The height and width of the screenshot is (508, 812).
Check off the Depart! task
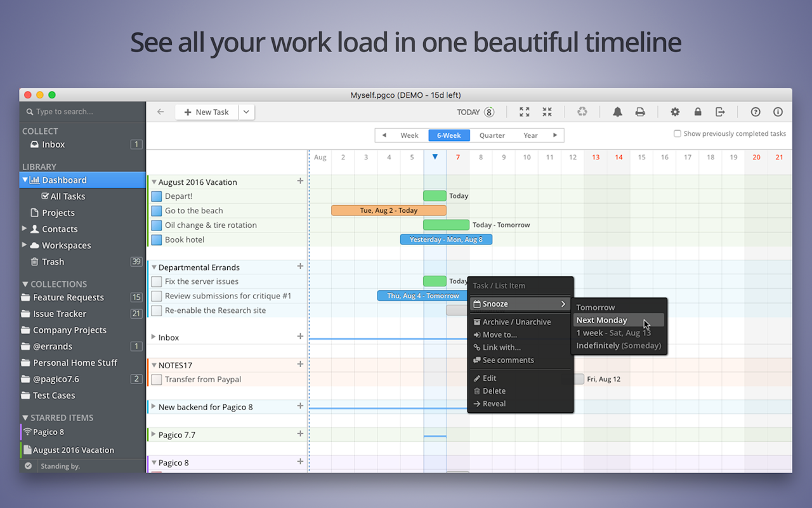pyautogui.click(x=155, y=196)
